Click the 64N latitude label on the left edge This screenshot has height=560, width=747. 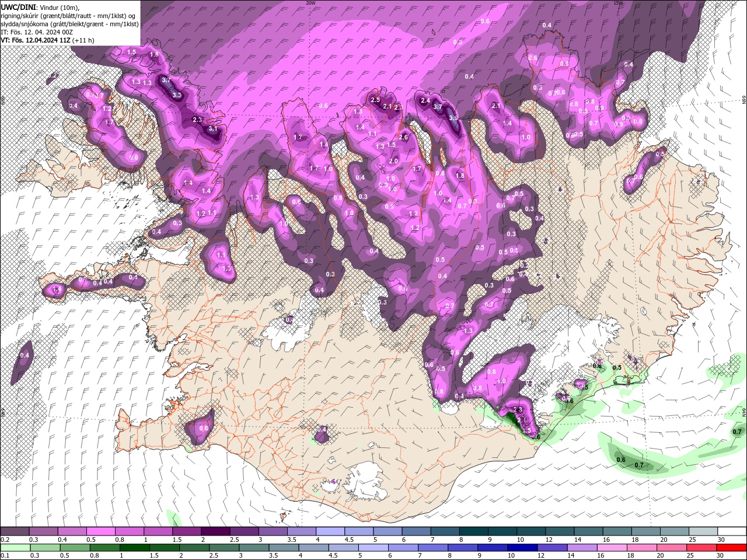[3, 412]
